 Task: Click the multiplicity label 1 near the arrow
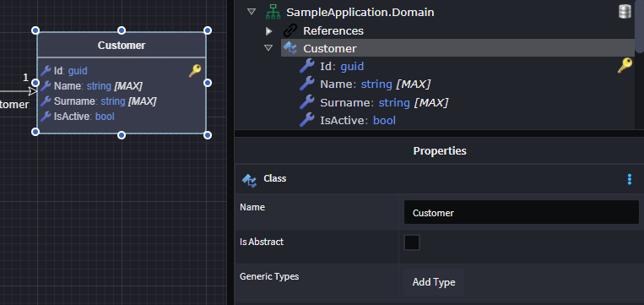coord(25,78)
